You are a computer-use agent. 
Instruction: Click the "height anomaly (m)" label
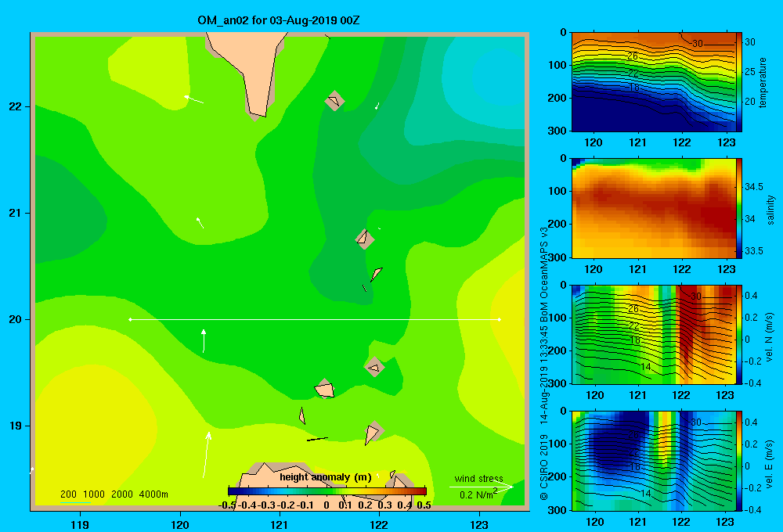(326, 477)
